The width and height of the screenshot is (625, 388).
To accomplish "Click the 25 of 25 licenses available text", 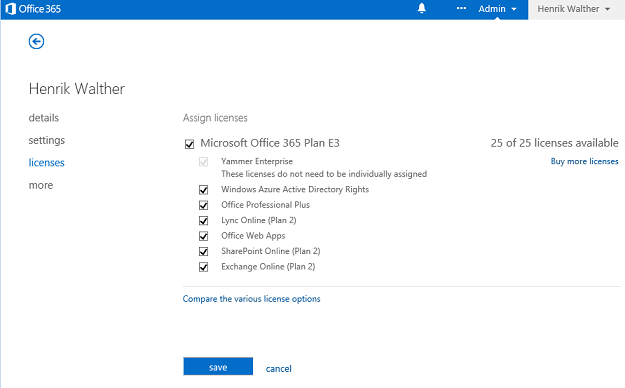I will pyautogui.click(x=554, y=143).
